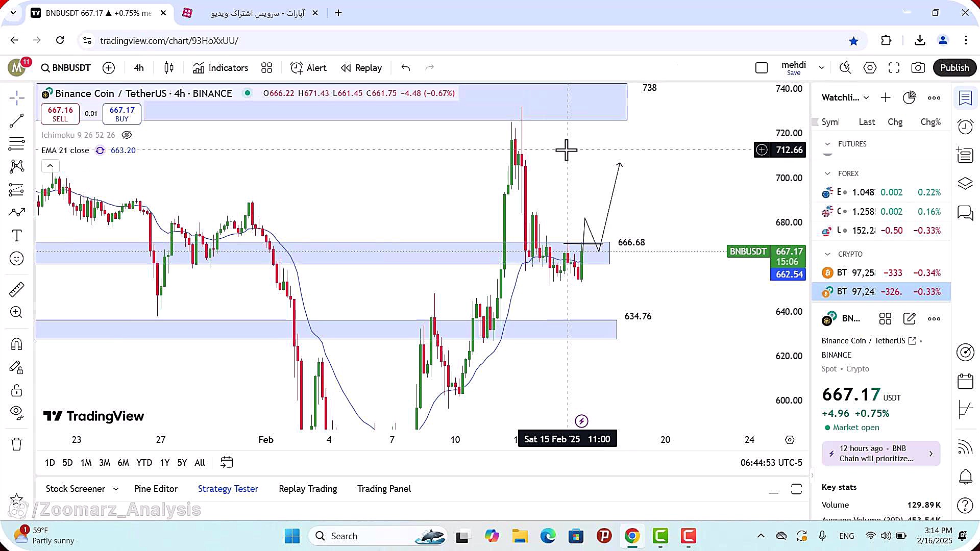Image resolution: width=980 pixels, height=551 pixels.
Task: Collapse the CRYPTO watchlist section
Action: pyautogui.click(x=827, y=254)
